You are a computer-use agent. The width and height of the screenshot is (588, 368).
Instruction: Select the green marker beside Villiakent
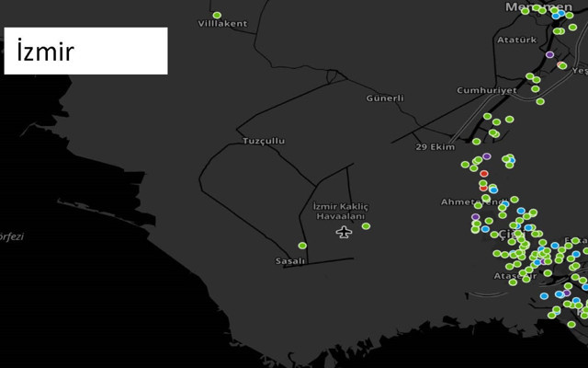[x=217, y=16]
